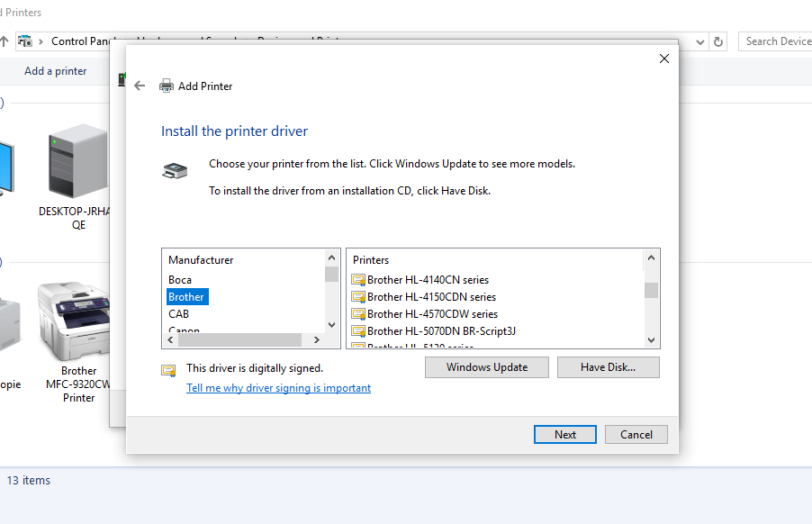
Task: Click Manufacturer list scroll up arrow
Action: coord(332,257)
